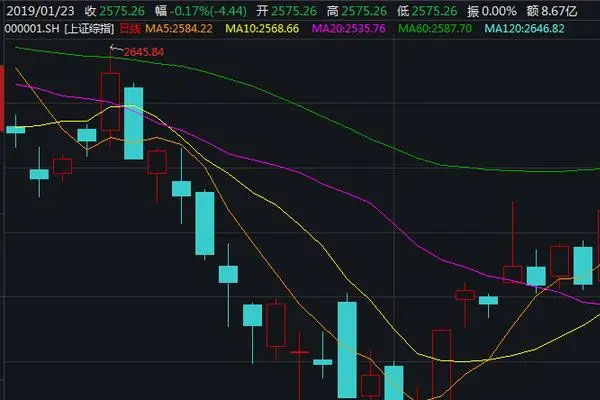Click the high price 高 2575.26
This screenshot has width=600, height=400.
coord(357,11)
